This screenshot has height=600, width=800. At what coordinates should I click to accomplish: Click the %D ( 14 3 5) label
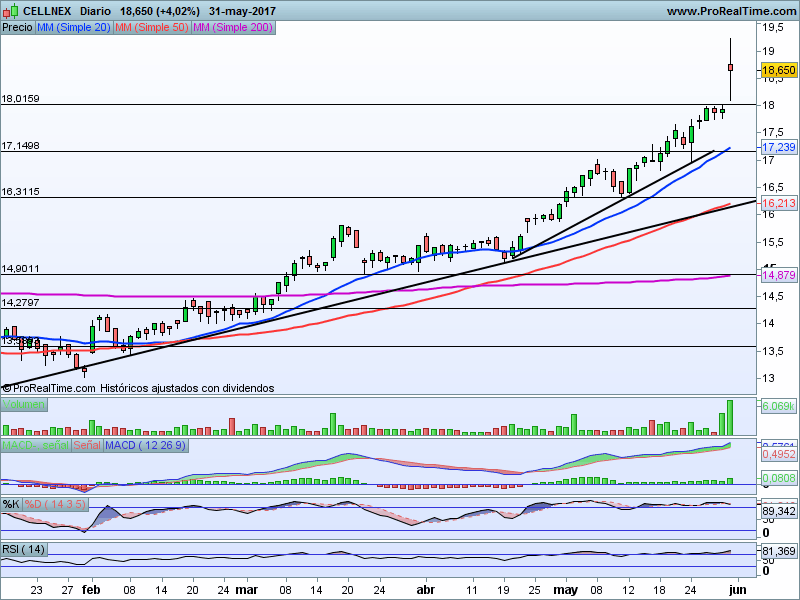(x=55, y=505)
